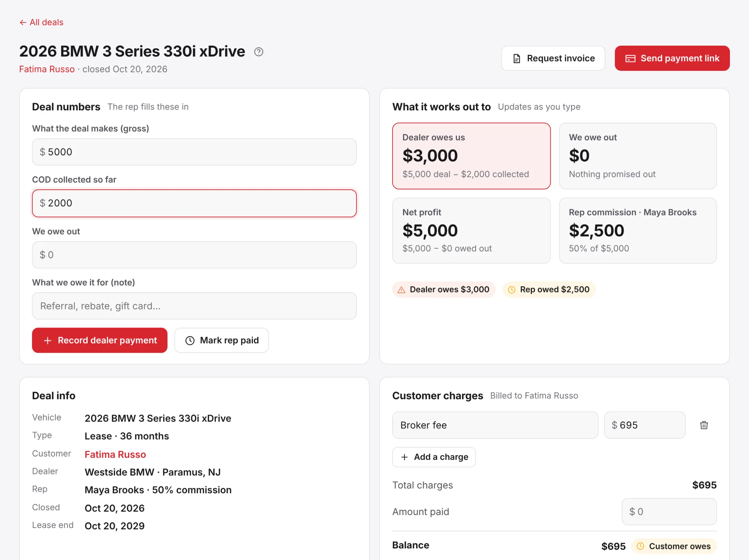The image size is (749, 560).
Task: Add a charge to customer charges
Action: [x=434, y=457]
